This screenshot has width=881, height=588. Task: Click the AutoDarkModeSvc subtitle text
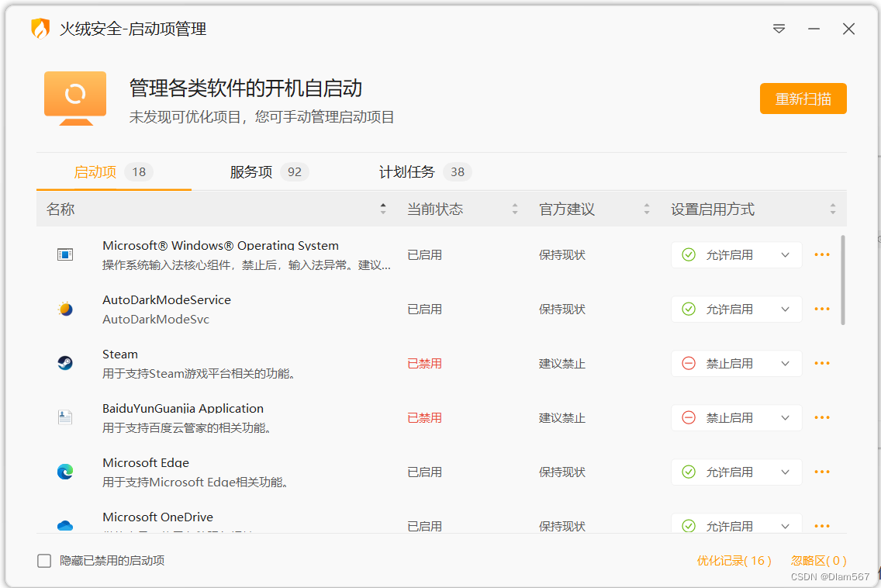click(x=156, y=320)
